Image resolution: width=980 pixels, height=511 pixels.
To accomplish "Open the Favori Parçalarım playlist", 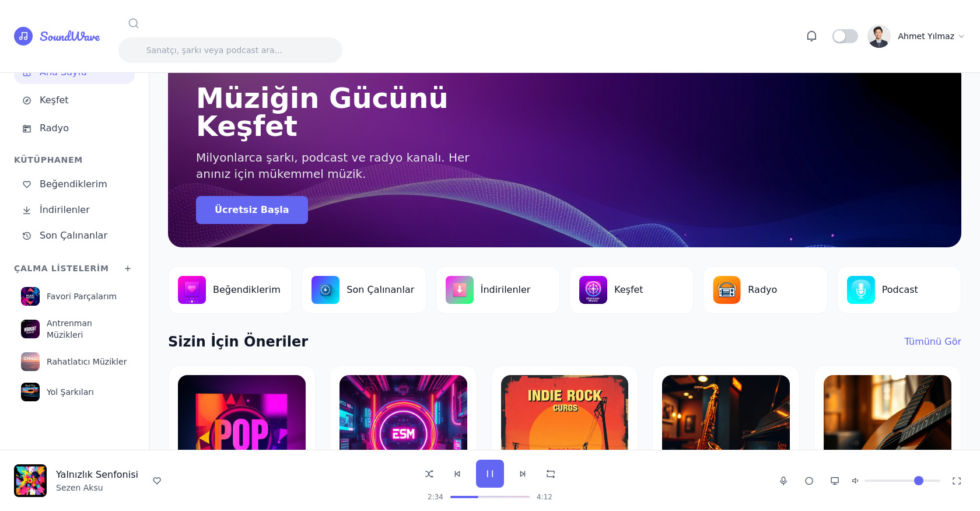I will [74, 296].
